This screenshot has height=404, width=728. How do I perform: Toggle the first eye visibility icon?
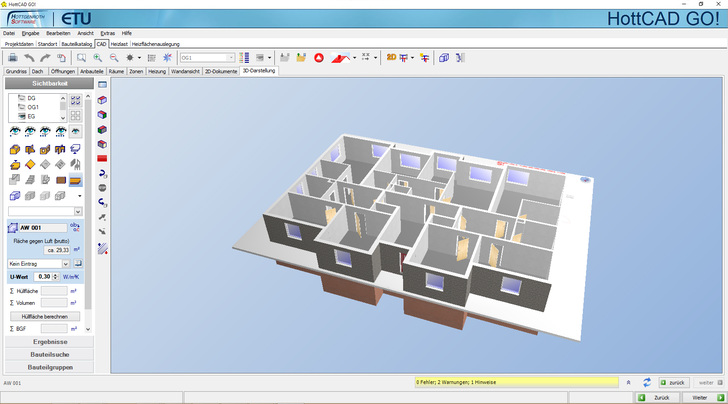pyautogui.click(x=15, y=132)
